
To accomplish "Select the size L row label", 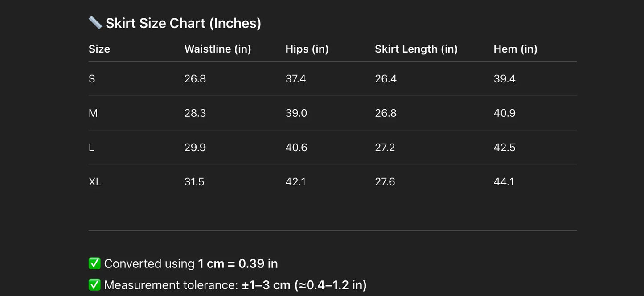I will click(x=91, y=148).
